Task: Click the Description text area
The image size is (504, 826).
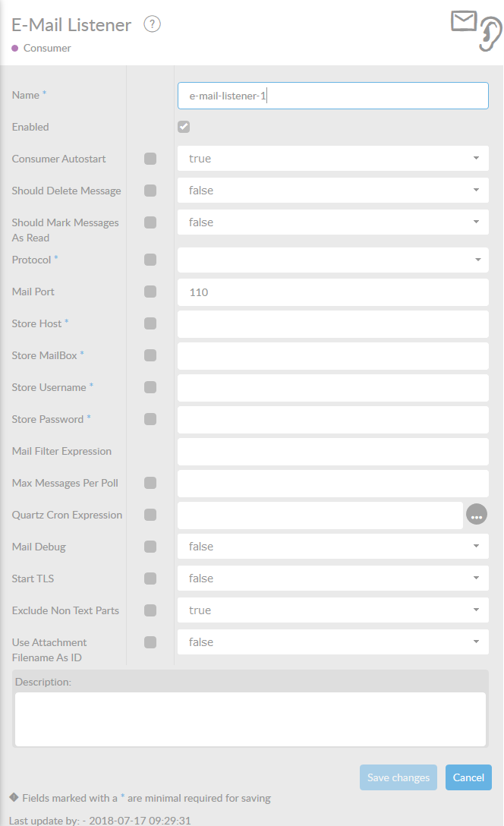Action: pos(250,719)
